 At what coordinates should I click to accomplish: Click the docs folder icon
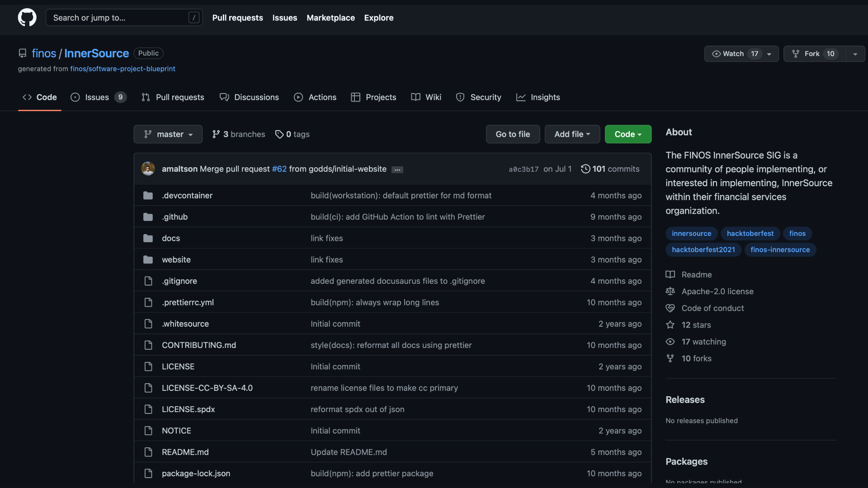click(148, 238)
